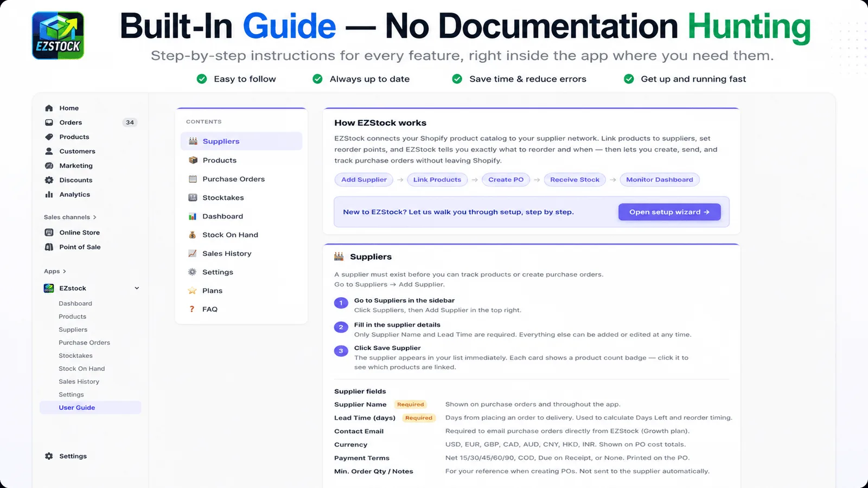Screen dimensions: 868x488
Task: Click the Plans star icon
Action: [x=193, y=291]
